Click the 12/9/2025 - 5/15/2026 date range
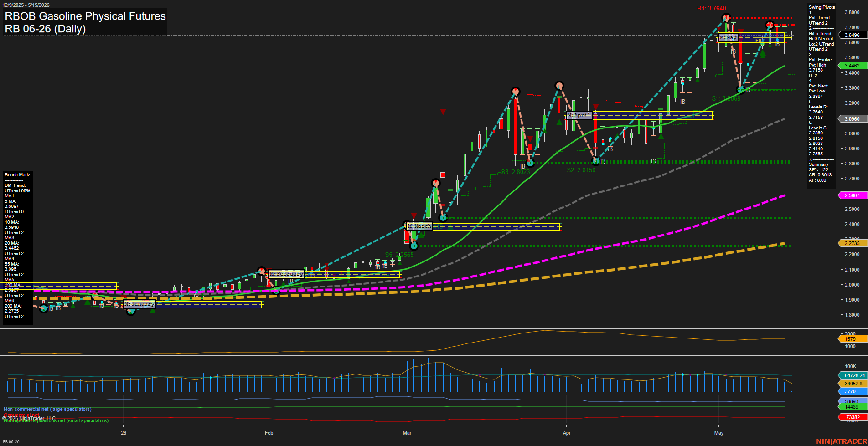The width and height of the screenshot is (868, 446). click(26, 5)
